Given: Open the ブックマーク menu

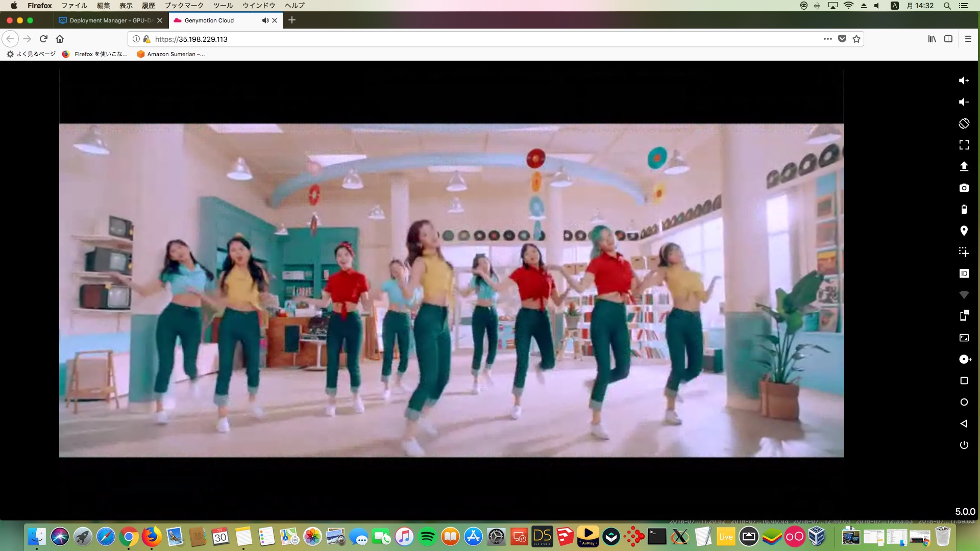Looking at the screenshot, I should tap(184, 6).
